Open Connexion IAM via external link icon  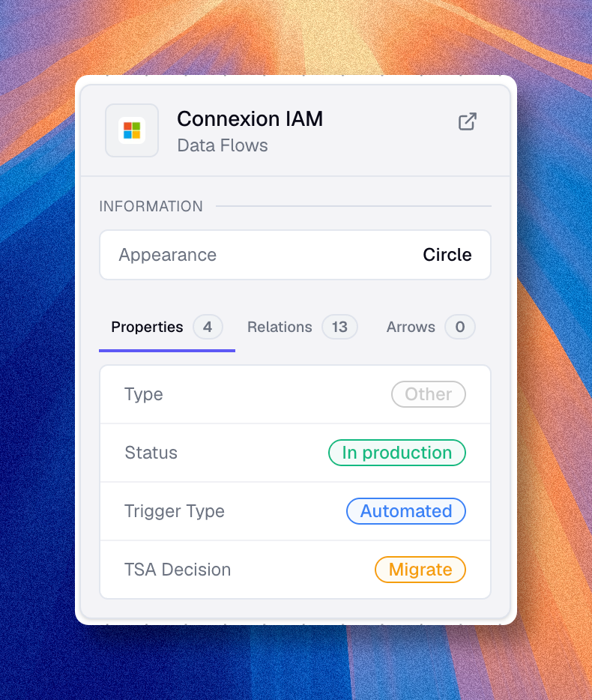[468, 121]
